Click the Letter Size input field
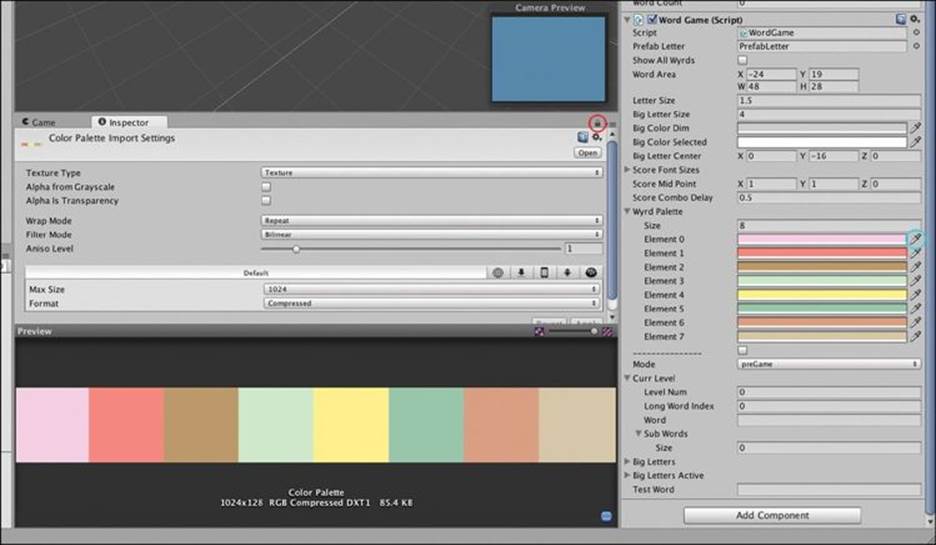 [x=829, y=100]
